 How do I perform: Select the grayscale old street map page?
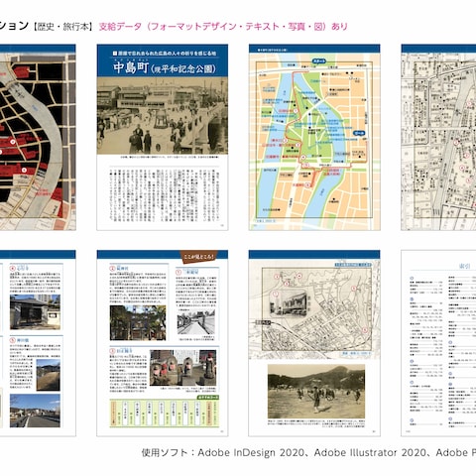(438, 137)
